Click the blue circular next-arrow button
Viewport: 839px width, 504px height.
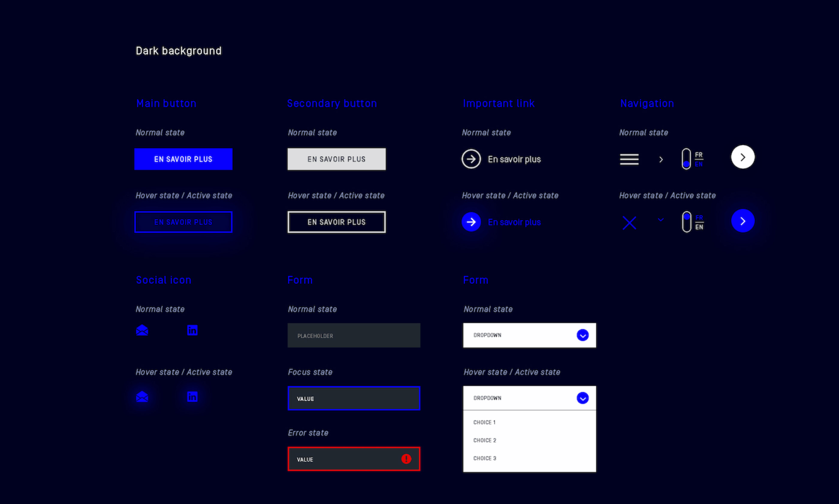tap(743, 221)
